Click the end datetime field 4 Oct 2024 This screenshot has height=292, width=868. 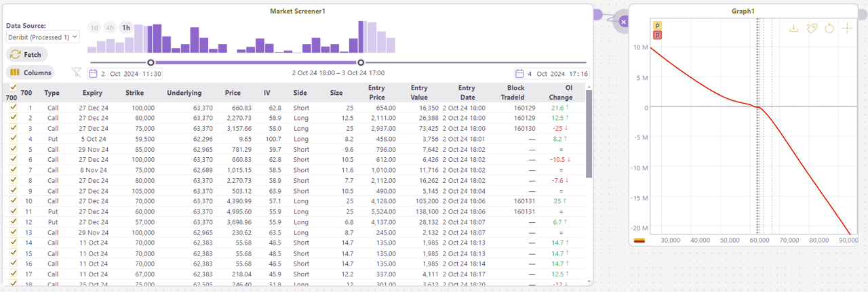(551, 74)
